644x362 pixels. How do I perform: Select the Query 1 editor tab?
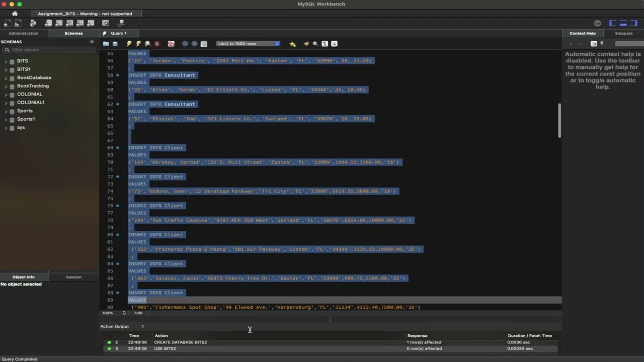118,33
